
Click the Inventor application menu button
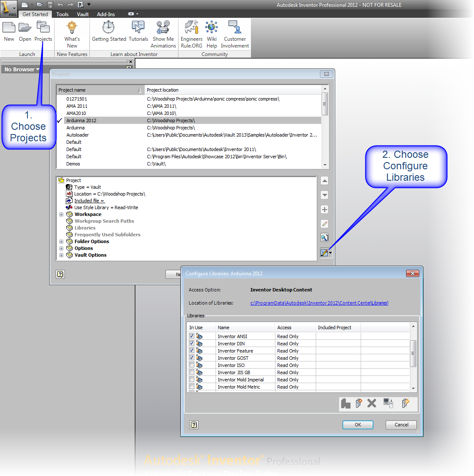pyautogui.click(x=8, y=8)
